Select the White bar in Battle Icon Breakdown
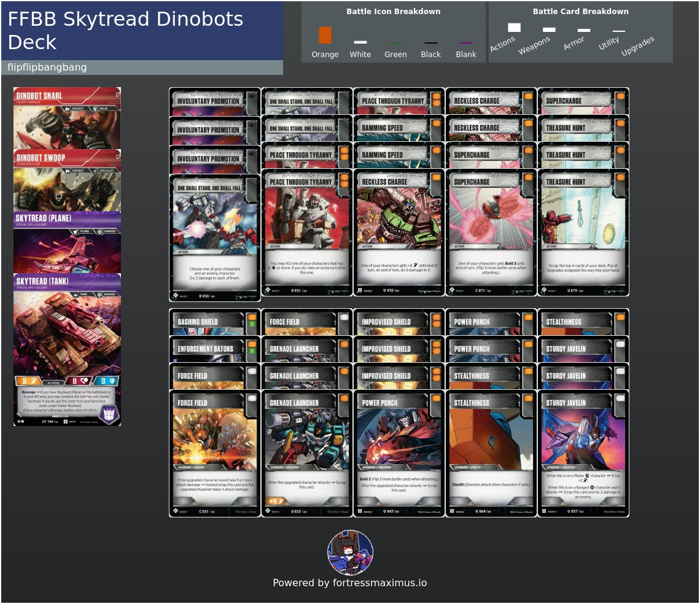Viewport: 700px width, 604px height. [x=360, y=42]
